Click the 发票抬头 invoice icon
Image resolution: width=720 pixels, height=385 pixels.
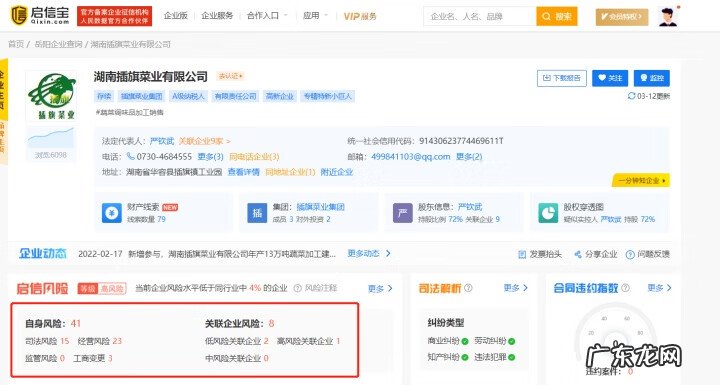coord(522,254)
